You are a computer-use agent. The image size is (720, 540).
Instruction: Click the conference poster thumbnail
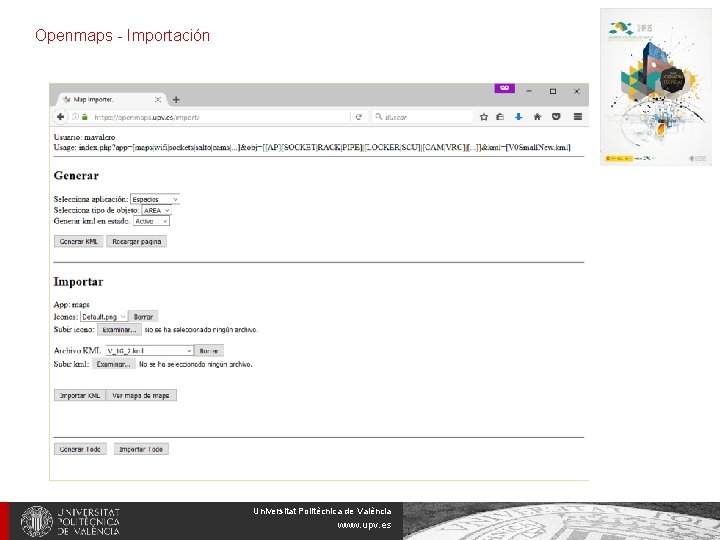tap(656, 87)
